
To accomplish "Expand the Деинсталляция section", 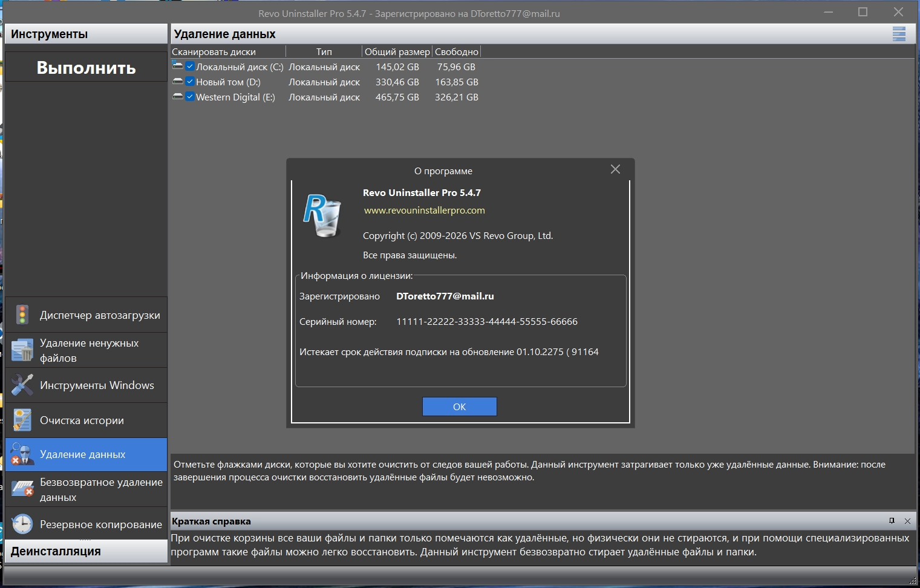I will pos(86,551).
